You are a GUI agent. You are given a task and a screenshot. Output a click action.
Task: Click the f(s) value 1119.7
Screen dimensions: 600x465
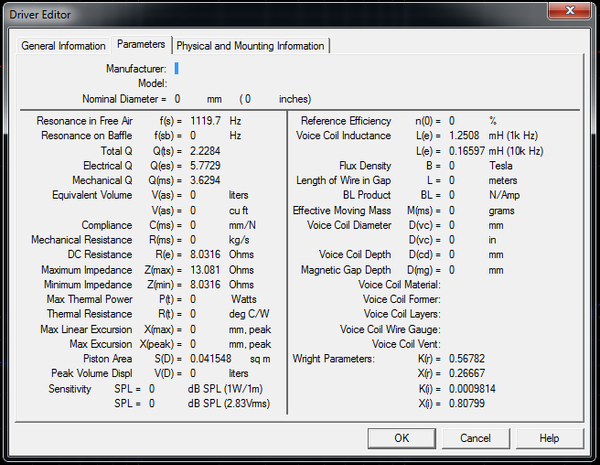(205, 121)
